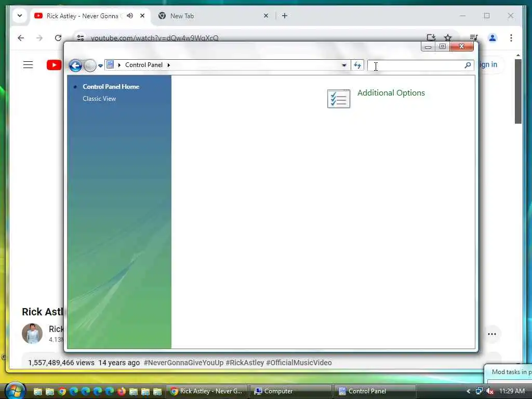
Task: Open YouTube video more actions ellipsis
Action: (x=491, y=334)
